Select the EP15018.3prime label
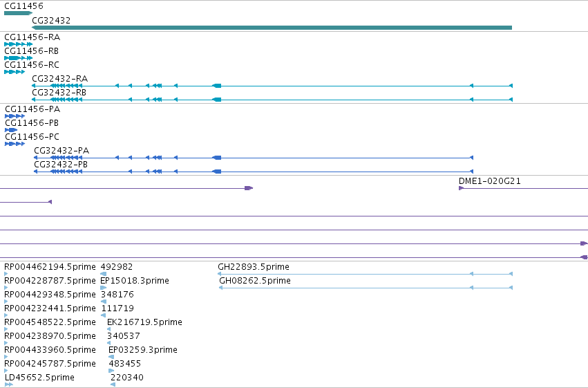The image size is (588, 388). pos(135,281)
